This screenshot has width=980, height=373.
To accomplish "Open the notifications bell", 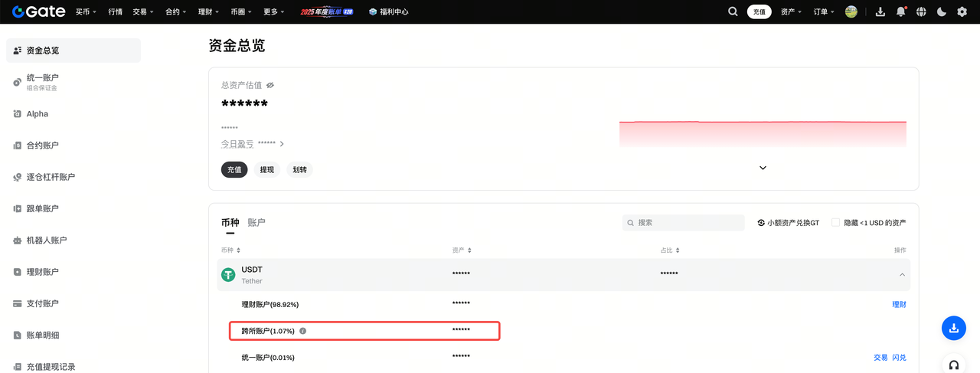I will [901, 11].
